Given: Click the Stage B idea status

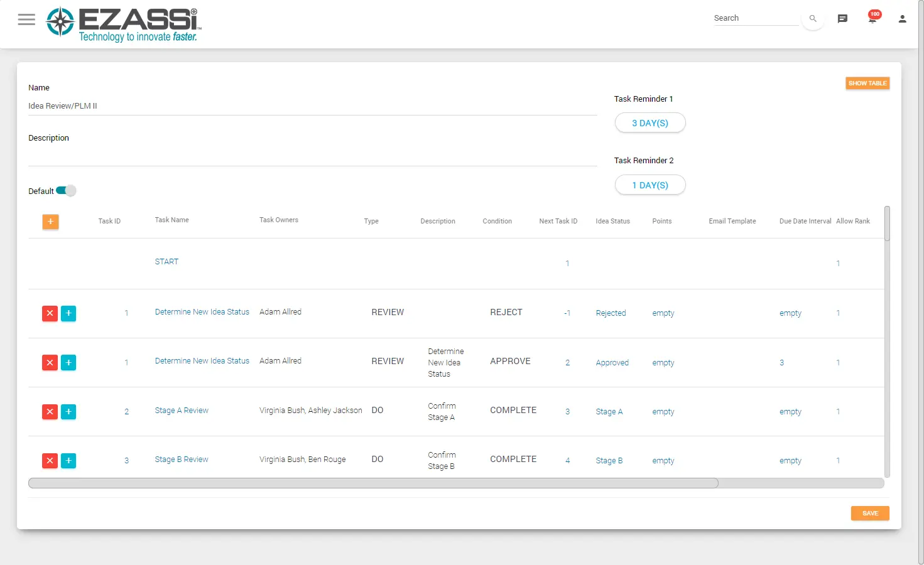Looking at the screenshot, I should click(x=609, y=461).
